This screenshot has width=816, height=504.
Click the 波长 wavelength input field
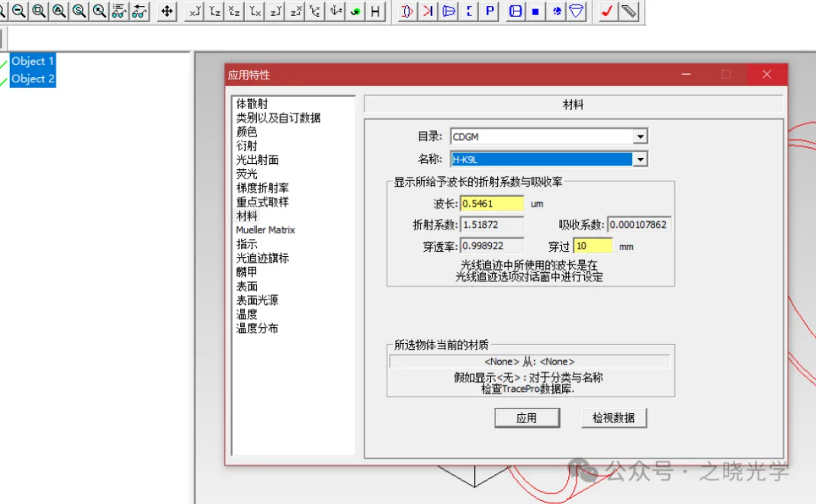(492, 204)
